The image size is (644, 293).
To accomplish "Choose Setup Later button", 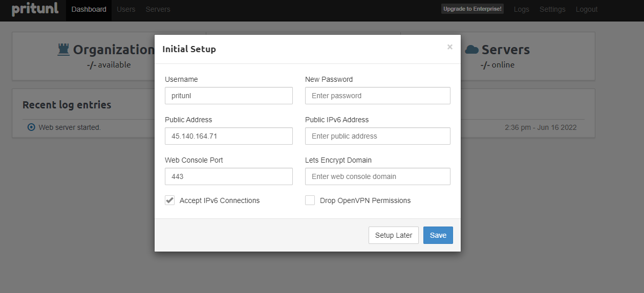I will point(394,235).
